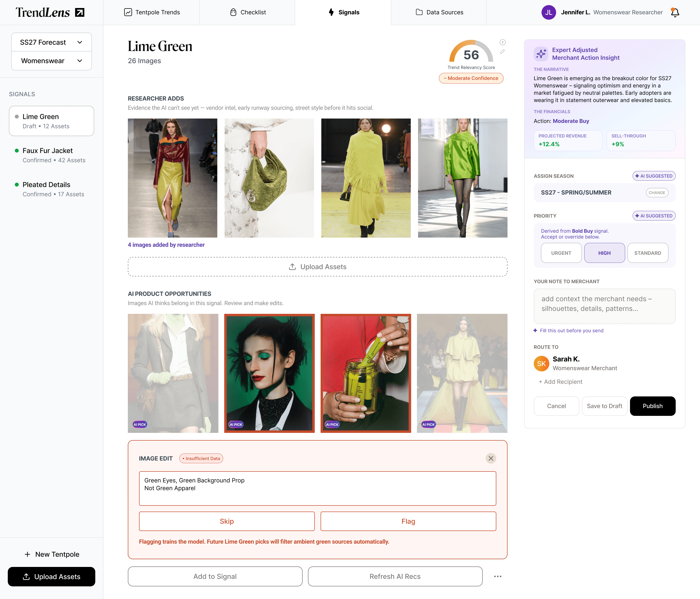Click the Expert Adjusted sparkle icon

coord(541,54)
